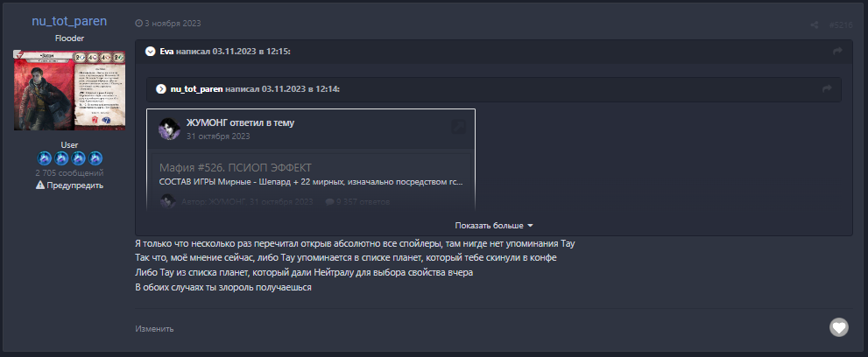Click the first blue rank badge under User
Image resolution: width=868 pixels, height=357 pixels.
[x=46, y=158]
